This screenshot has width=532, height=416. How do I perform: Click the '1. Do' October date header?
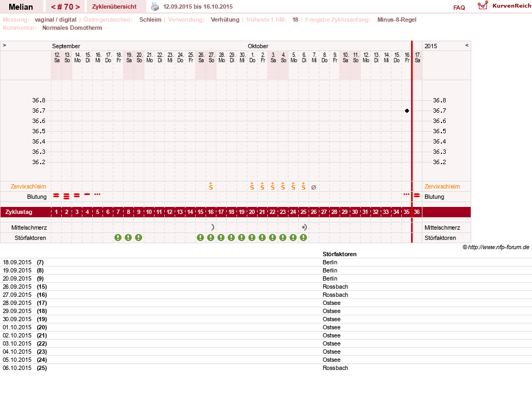[252, 57]
